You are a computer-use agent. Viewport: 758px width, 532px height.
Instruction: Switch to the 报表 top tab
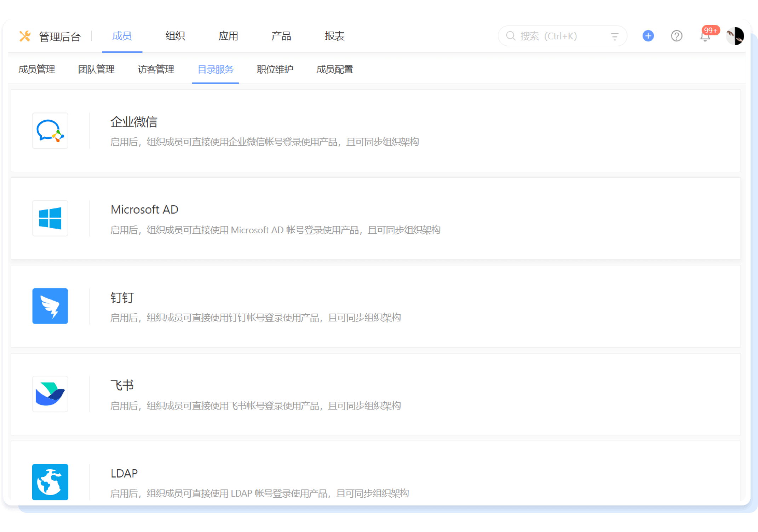(334, 36)
